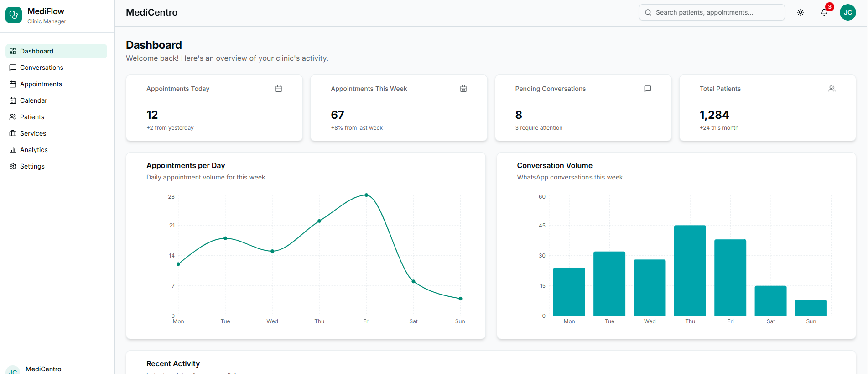Click the red notification badge showing 3

point(830,7)
